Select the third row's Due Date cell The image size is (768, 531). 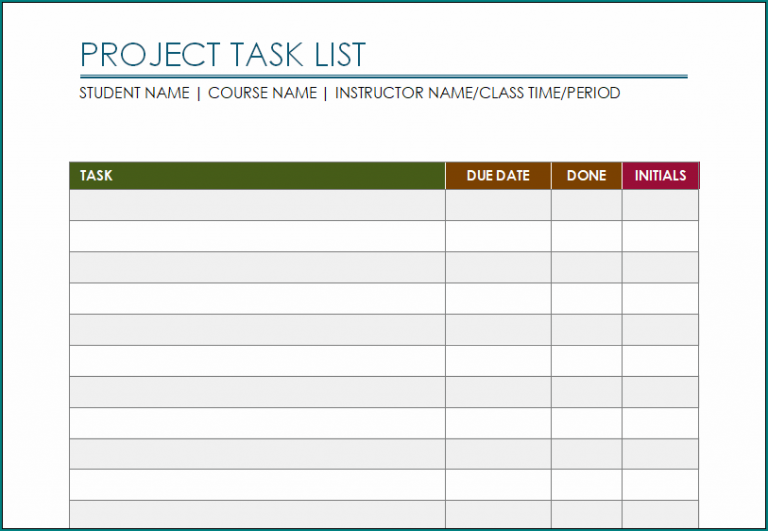pos(498,267)
